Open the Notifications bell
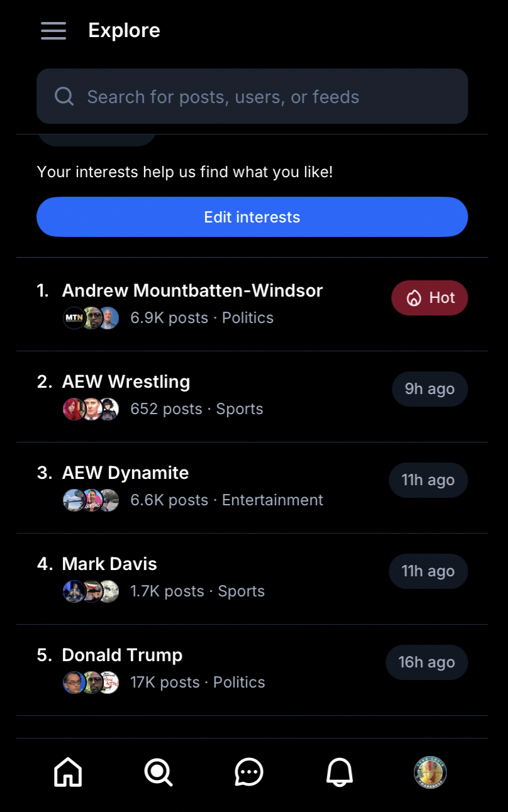The height and width of the screenshot is (812, 508). point(340,772)
